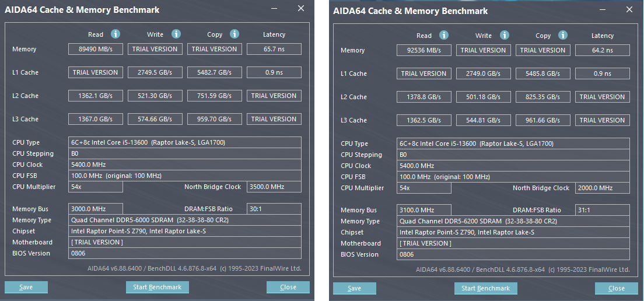Click the 1362.5 GB/s L3 read value

pyautogui.click(x=424, y=120)
